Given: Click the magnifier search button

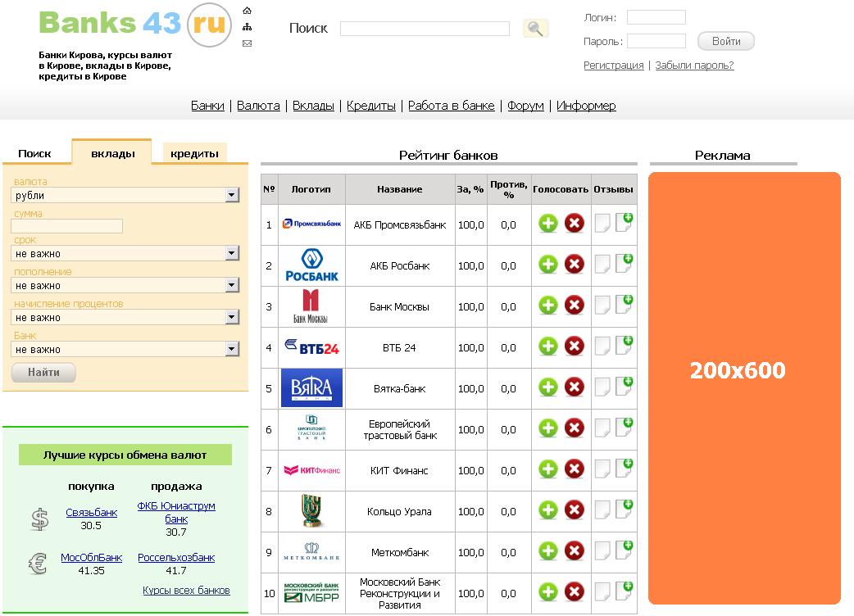Looking at the screenshot, I should tap(535, 29).
